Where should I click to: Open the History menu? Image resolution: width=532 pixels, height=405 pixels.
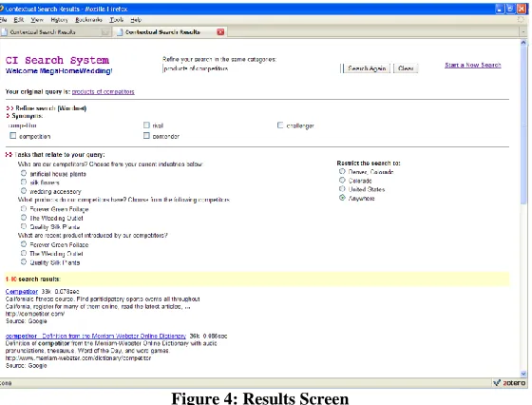click(59, 20)
